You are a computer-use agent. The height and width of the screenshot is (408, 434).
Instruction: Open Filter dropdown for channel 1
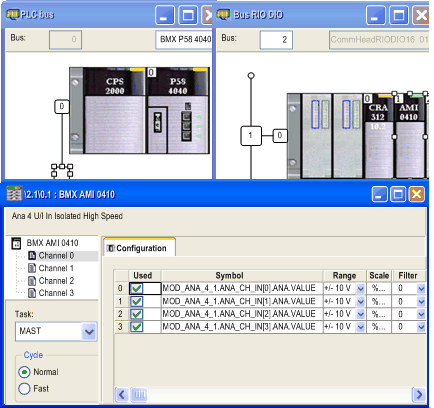click(x=421, y=301)
